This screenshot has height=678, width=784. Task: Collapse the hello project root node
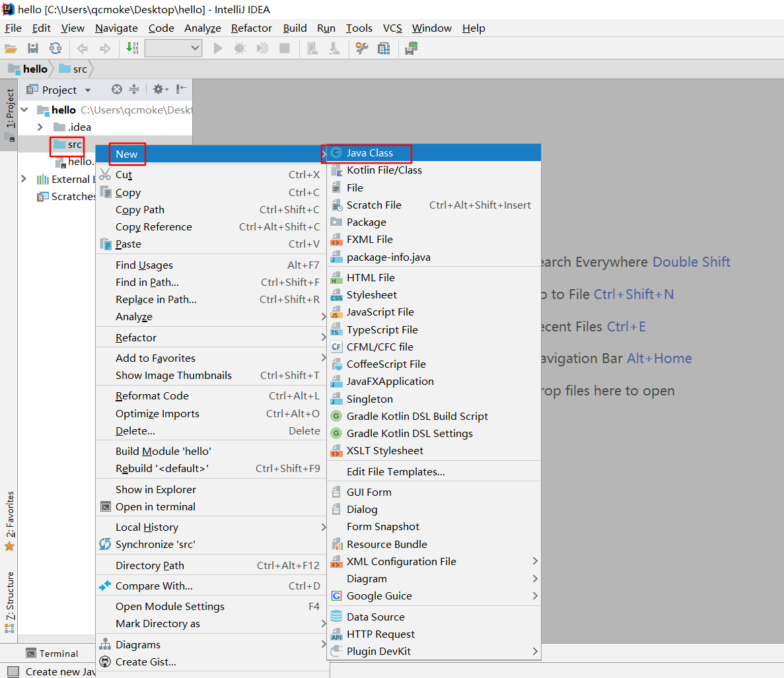tap(24, 110)
